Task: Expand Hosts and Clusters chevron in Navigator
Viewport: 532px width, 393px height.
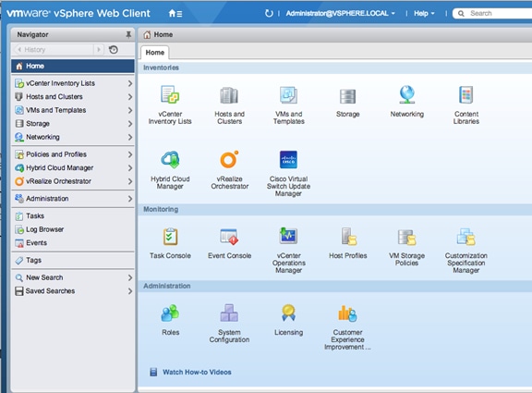Action: tap(130, 97)
